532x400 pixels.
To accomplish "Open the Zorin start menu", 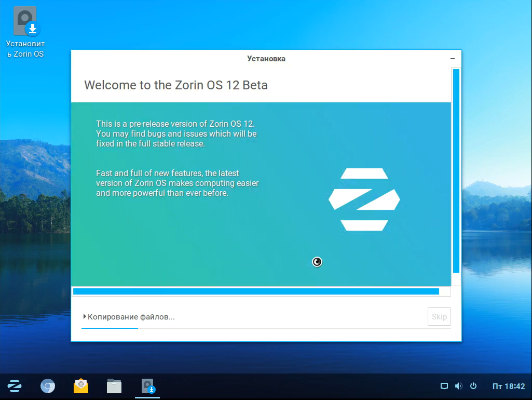I will 14,386.
